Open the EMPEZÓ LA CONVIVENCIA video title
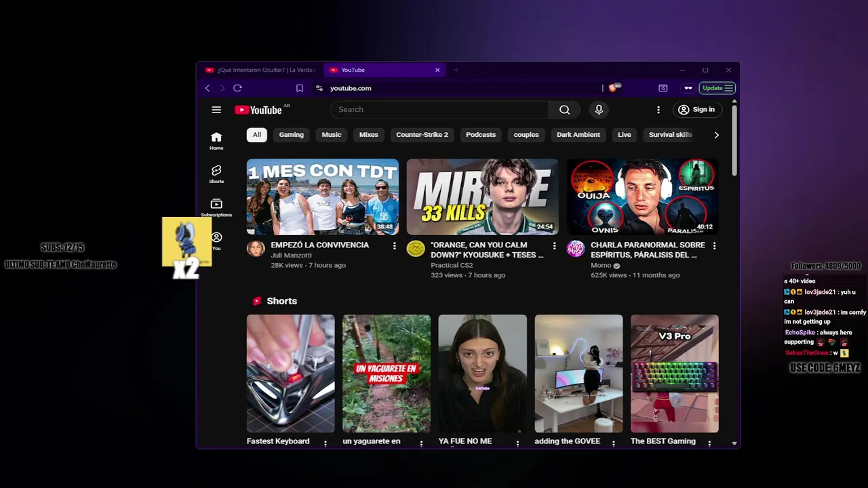 pos(320,245)
